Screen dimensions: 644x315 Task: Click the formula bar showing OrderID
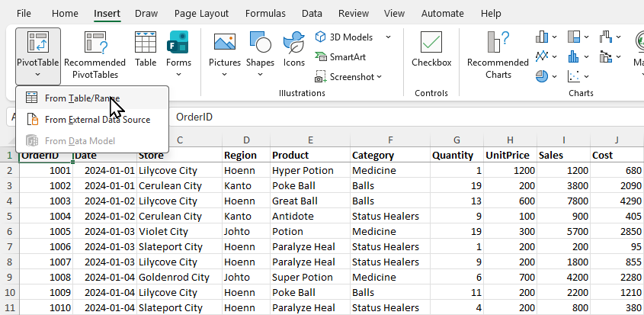[x=407, y=117]
